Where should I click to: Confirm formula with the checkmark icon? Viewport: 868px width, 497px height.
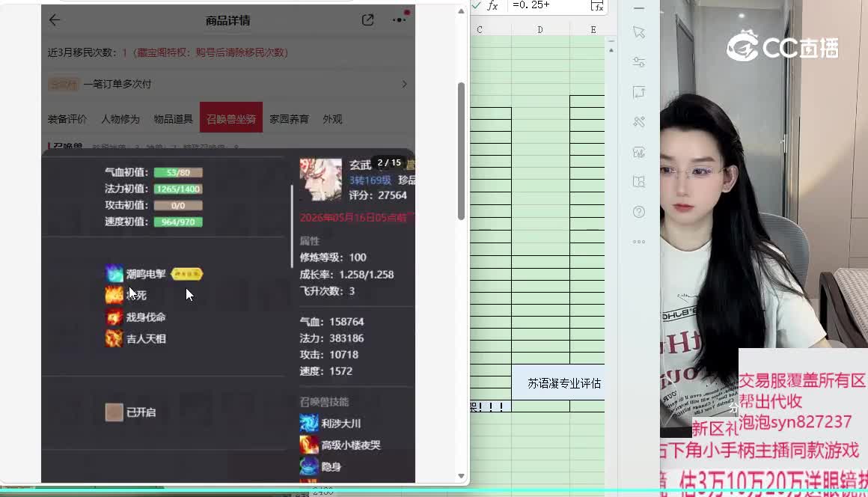pyautogui.click(x=476, y=5)
